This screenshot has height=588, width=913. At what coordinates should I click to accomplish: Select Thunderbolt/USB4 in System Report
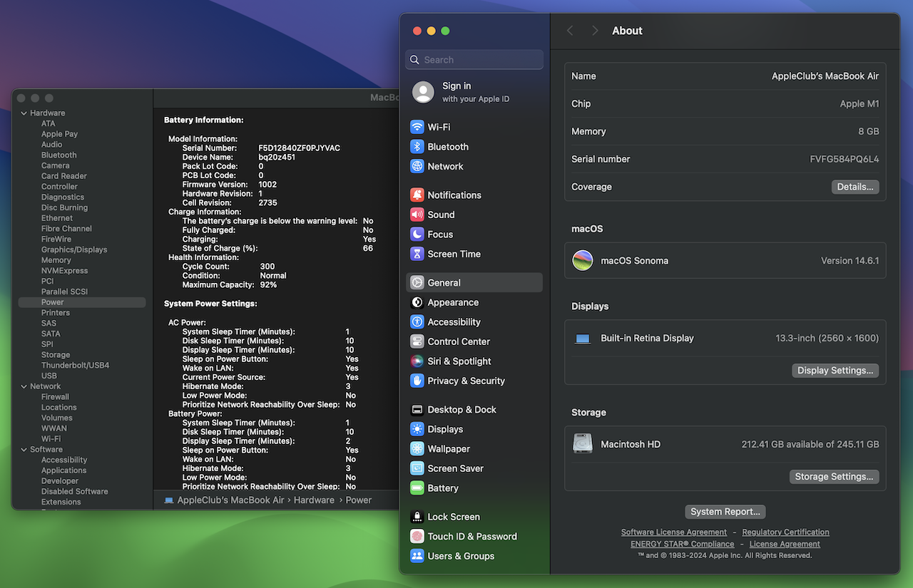[x=75, y=365]
